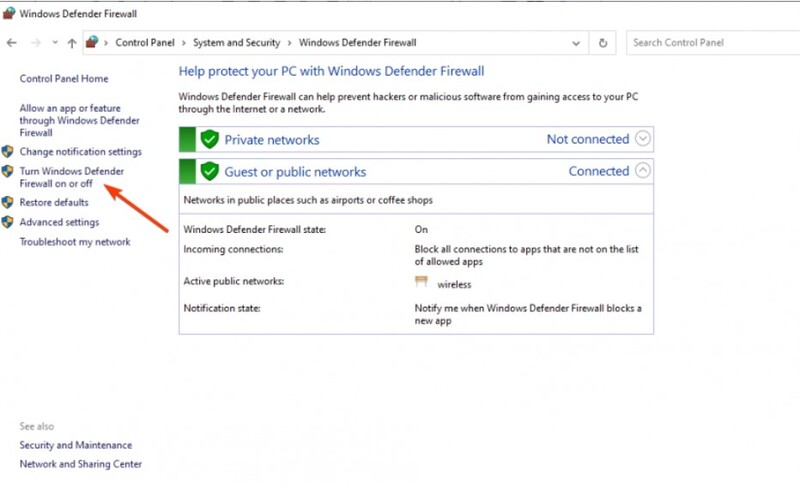Collapse the Guest or public networks chevron
This screenshot has height=494, width=800.
(x=643, y=170)
